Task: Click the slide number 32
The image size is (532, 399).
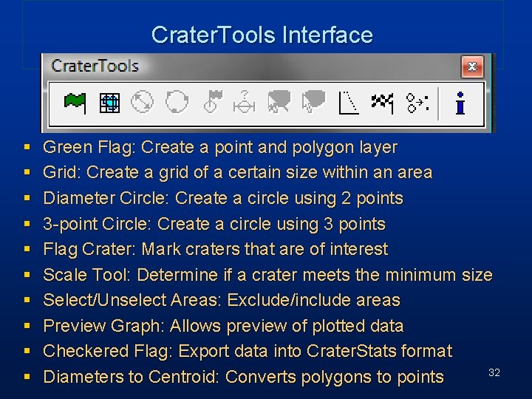Action: point(494,372)
